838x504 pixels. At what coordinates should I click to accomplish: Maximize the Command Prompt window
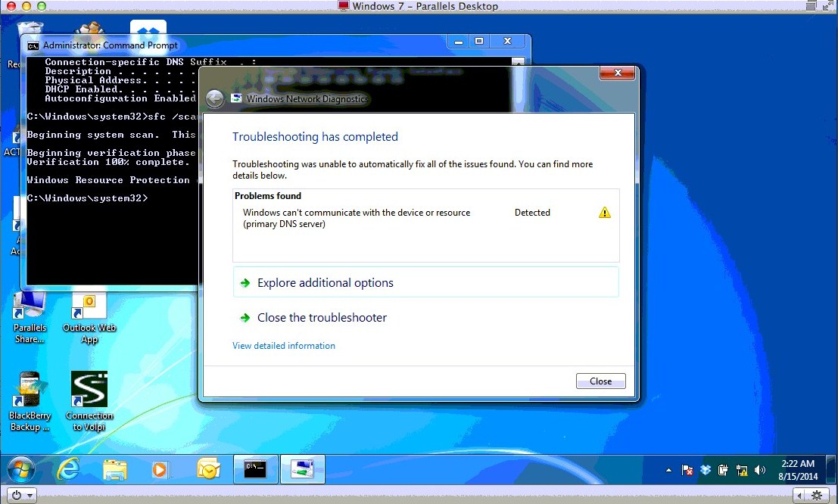pos(479,41)
